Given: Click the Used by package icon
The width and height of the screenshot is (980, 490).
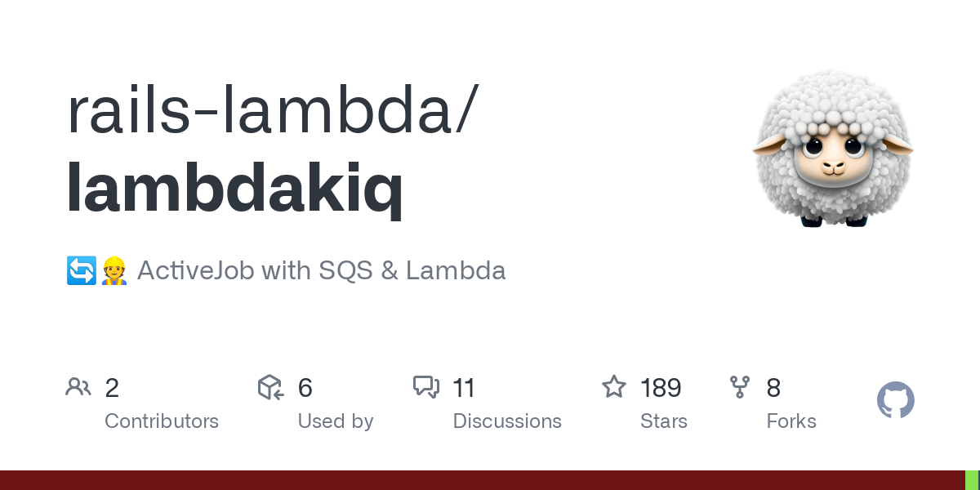Looking at the screenshot, I should tap(270, 387).
